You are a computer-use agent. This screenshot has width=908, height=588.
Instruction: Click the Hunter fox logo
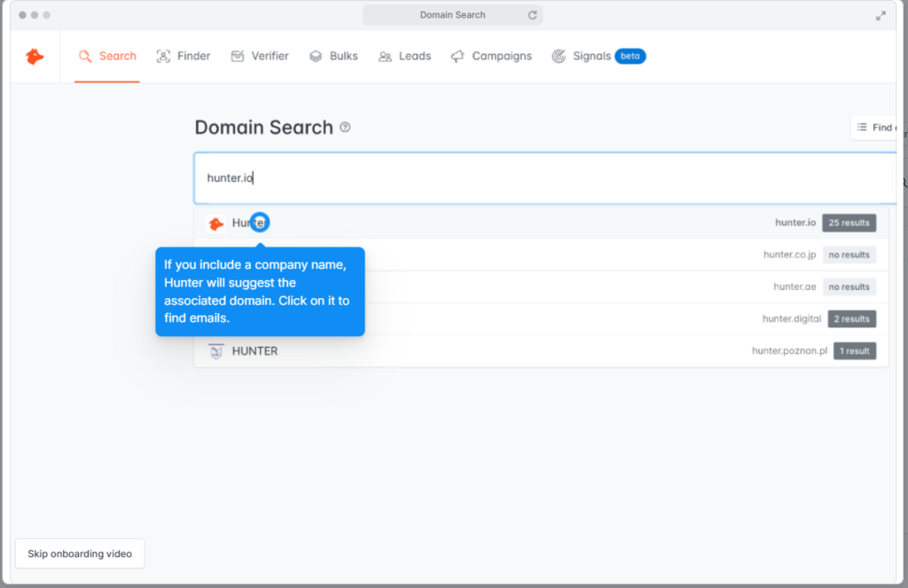pos(35,56)
